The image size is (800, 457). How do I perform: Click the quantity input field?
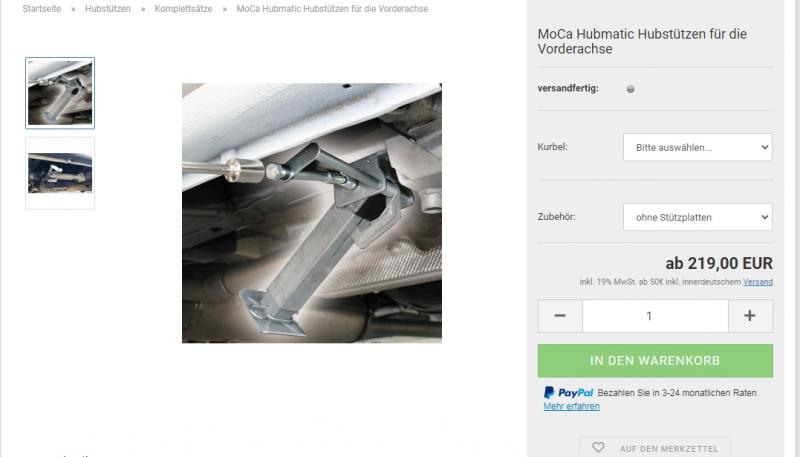click(x=655, y=316)
